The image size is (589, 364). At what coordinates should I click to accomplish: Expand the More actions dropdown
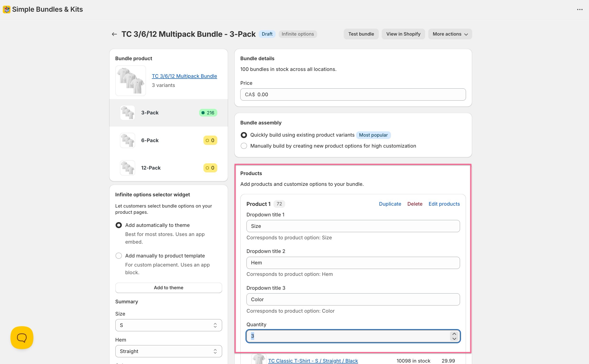pos(450,34)
